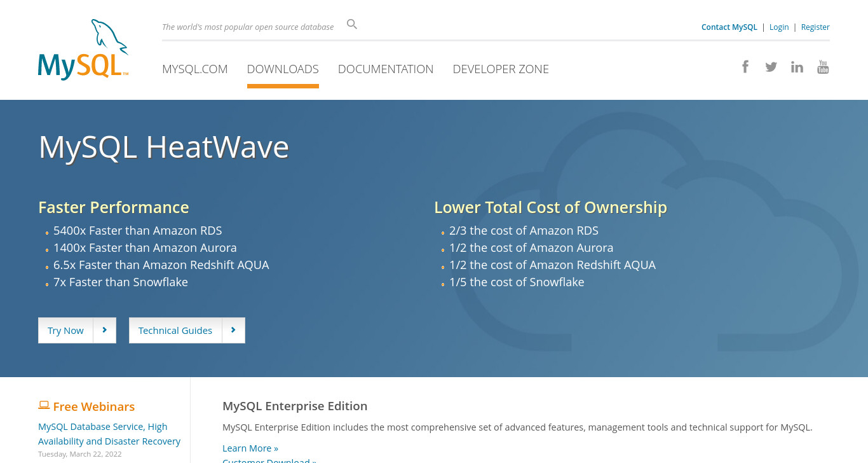Click '1/5 the cost of Snowflake' text

[x=517, y=282]
